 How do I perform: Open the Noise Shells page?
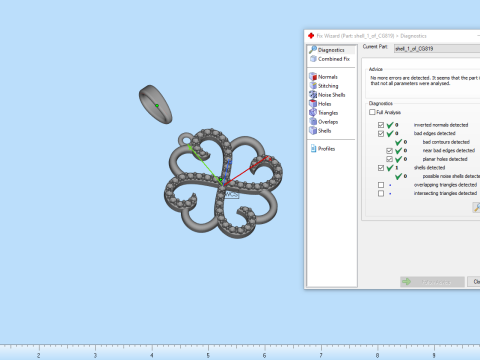click(327, 95)
